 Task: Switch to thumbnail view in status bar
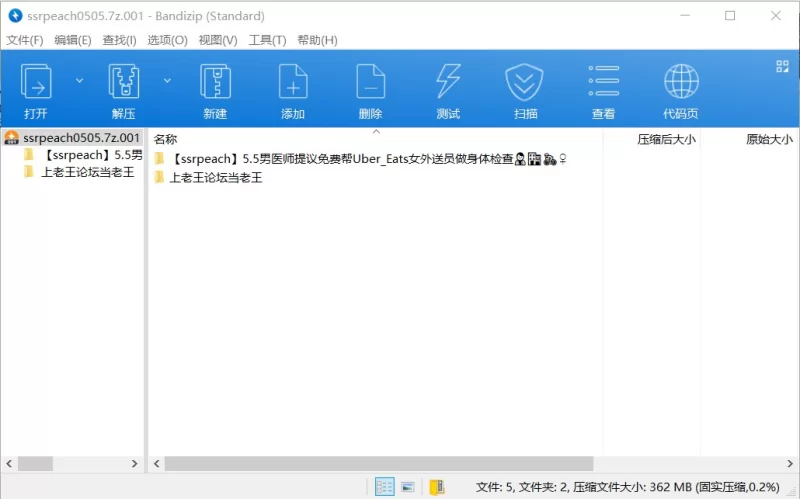[408, 487]
